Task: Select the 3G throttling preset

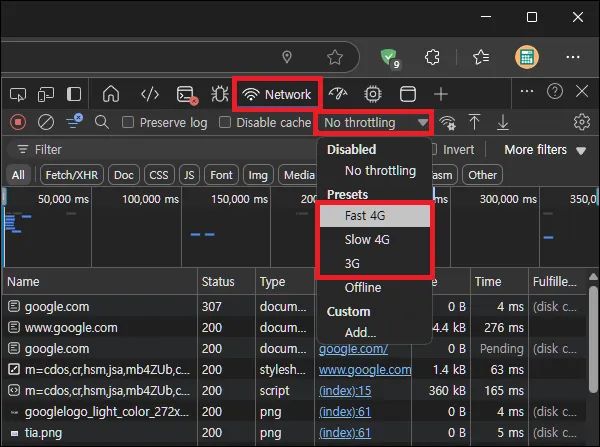Action: pyautogui.click(x=375, y=264)
